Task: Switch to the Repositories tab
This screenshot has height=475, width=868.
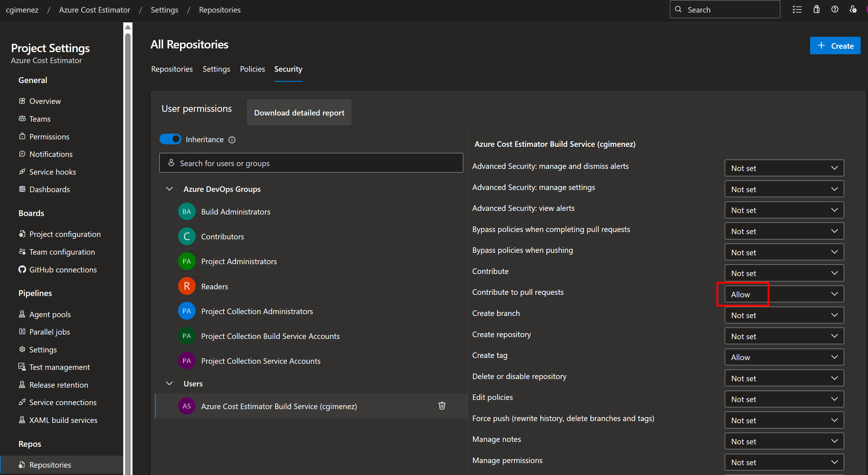Action: [x=172, y=69]
